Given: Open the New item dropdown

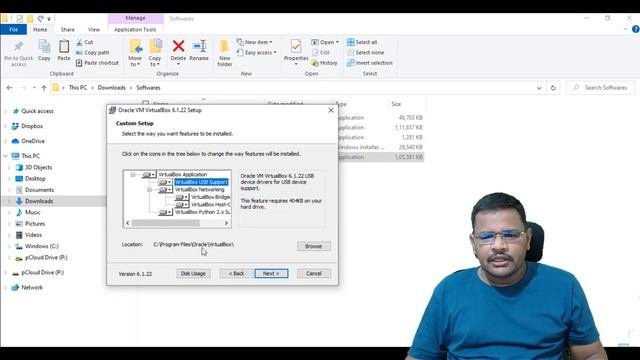Looking at the screenshot, I should click(254, 42).
